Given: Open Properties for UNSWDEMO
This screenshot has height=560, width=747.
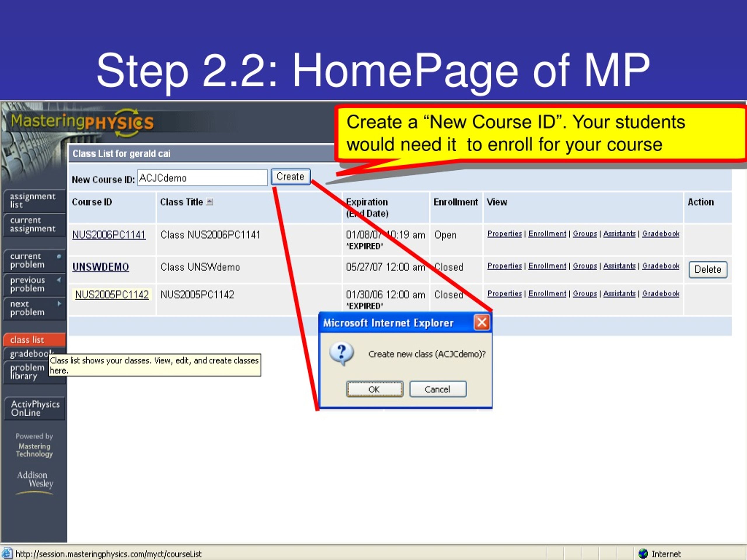Looking at the screenshot, I should pos(505,266).
